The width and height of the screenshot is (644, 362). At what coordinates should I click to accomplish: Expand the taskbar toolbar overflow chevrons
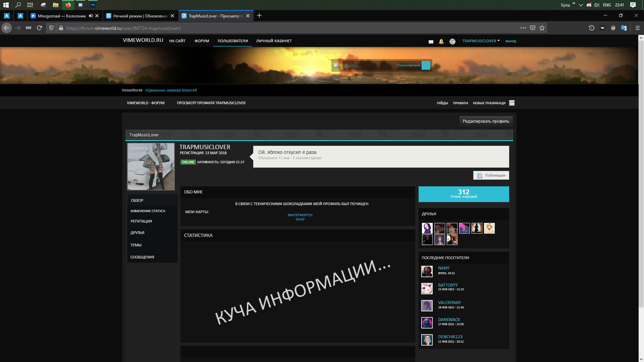click(574, 4)
